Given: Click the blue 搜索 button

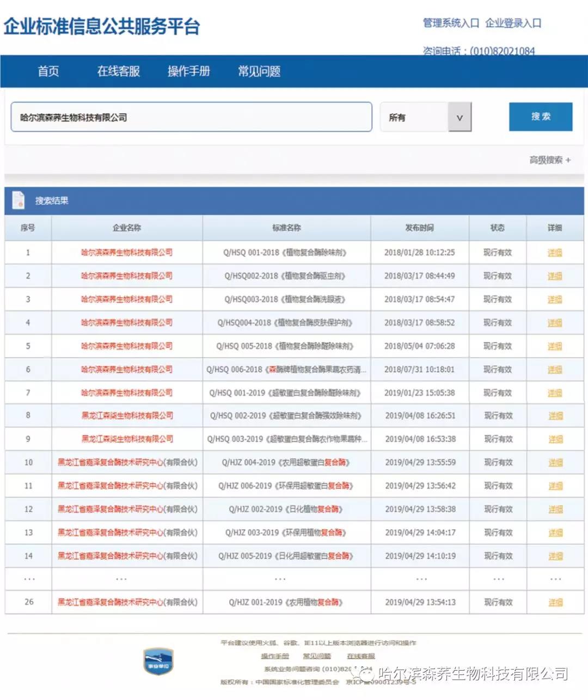Looking at the screenshot, I should tap(541, 116).
